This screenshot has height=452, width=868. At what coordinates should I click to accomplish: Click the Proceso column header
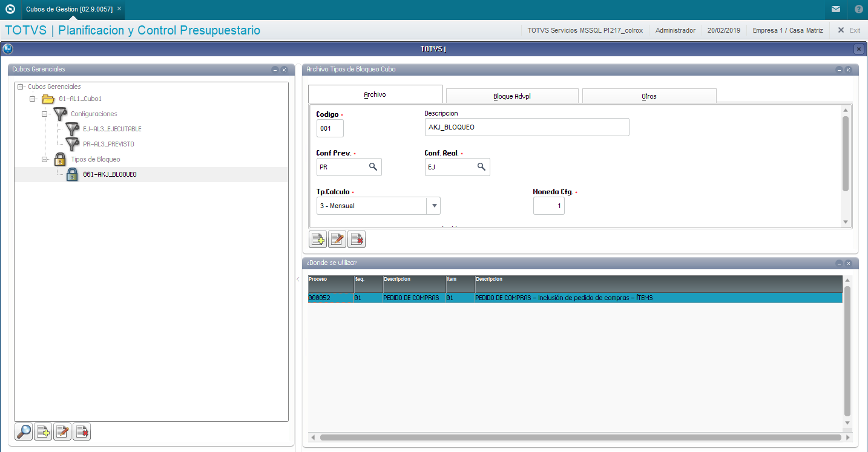point(331,284)
